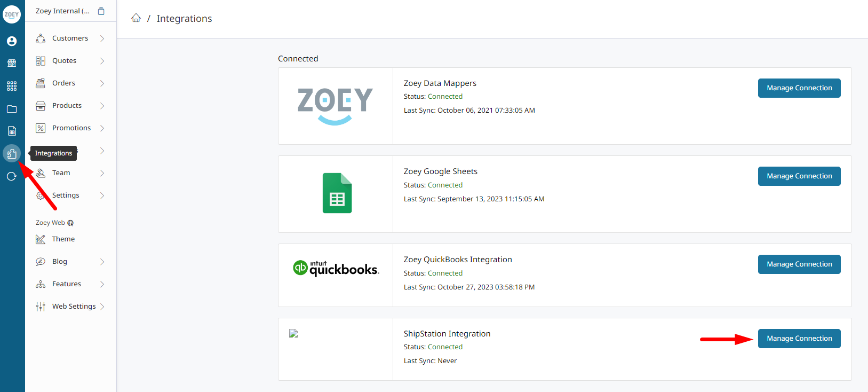868x392 pixels.
Task: Click the clipboard icon beside Zoey Internal
Action: 101,11
